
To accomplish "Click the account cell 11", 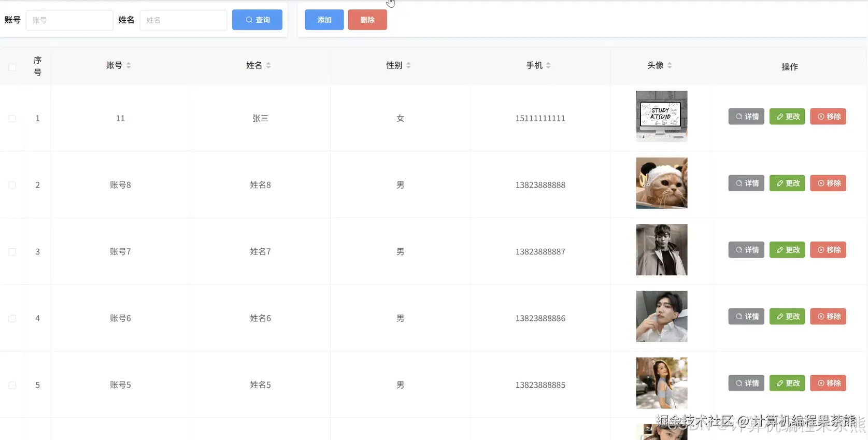I will pyautogui.click(x=121, y=119).
